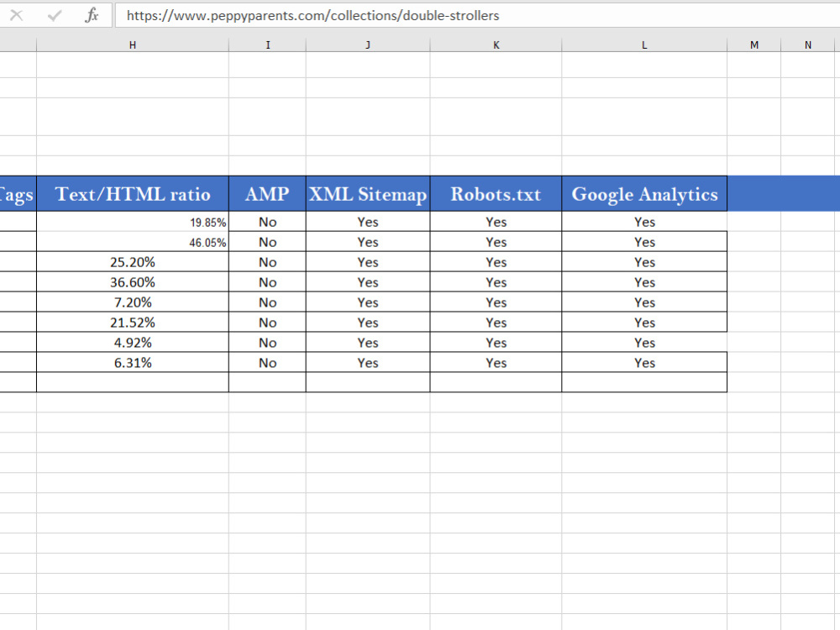
Task: Select the Robots.txt header cell
Action: point(496,194)
